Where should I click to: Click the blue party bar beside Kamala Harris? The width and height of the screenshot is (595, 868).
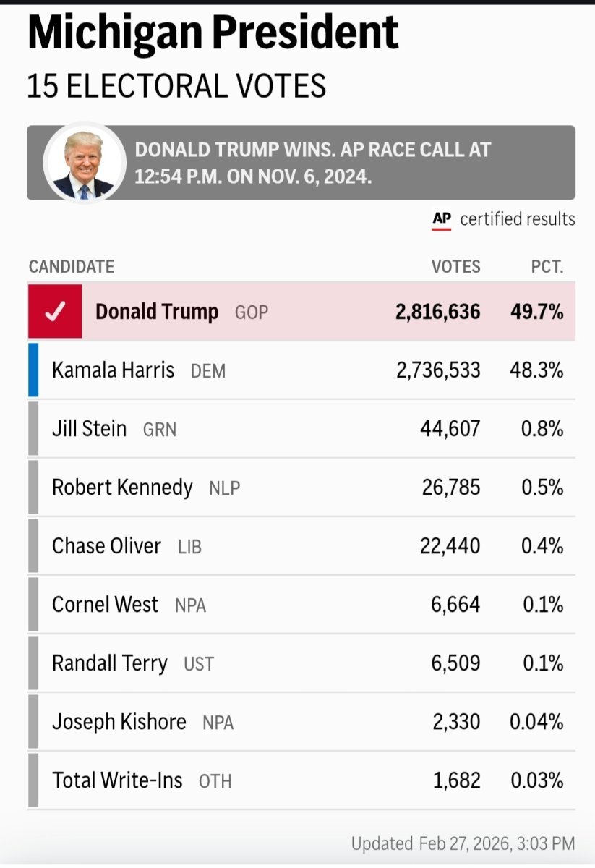click(33, 370)
